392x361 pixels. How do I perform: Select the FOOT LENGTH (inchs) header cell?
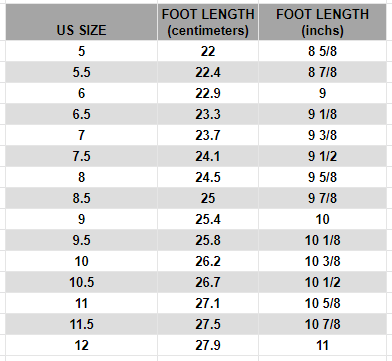pyautogui.click(x=322, y=22)
